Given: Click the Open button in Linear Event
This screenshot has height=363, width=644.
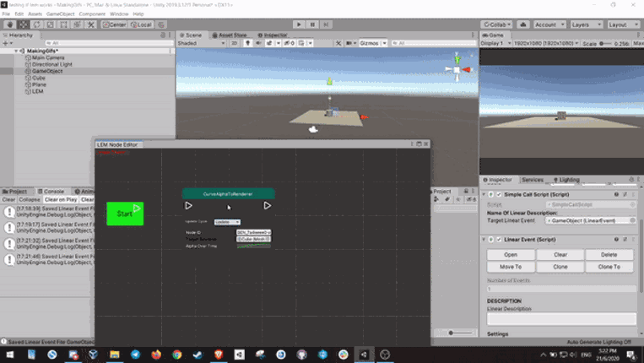Looking at the screenshot, I should tap(511, 255).
